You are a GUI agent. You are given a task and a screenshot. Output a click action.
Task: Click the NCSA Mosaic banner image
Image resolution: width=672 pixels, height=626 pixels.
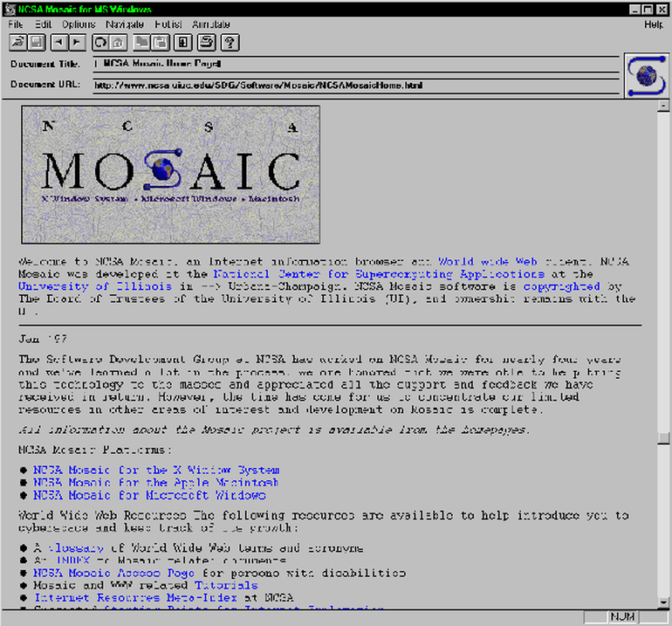coord(170,175)
